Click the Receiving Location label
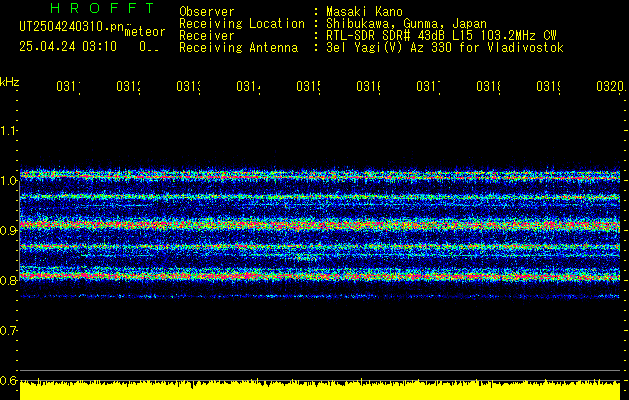 (242, 24)
